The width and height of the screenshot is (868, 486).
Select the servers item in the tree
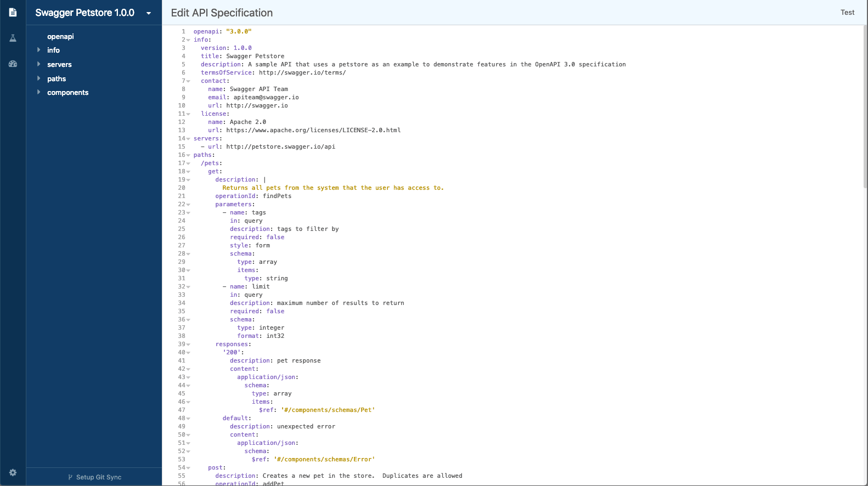pyautogui.click(x=59, y=64)
